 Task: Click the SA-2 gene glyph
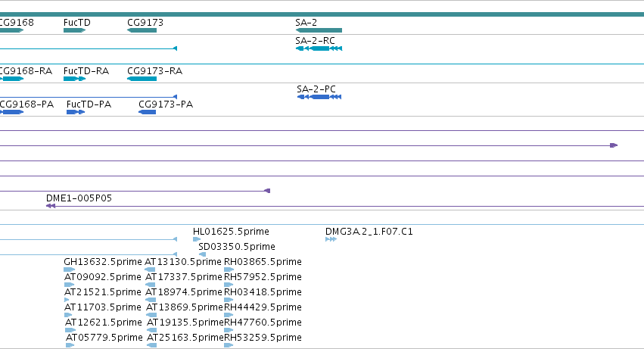[x=319, y=30]
